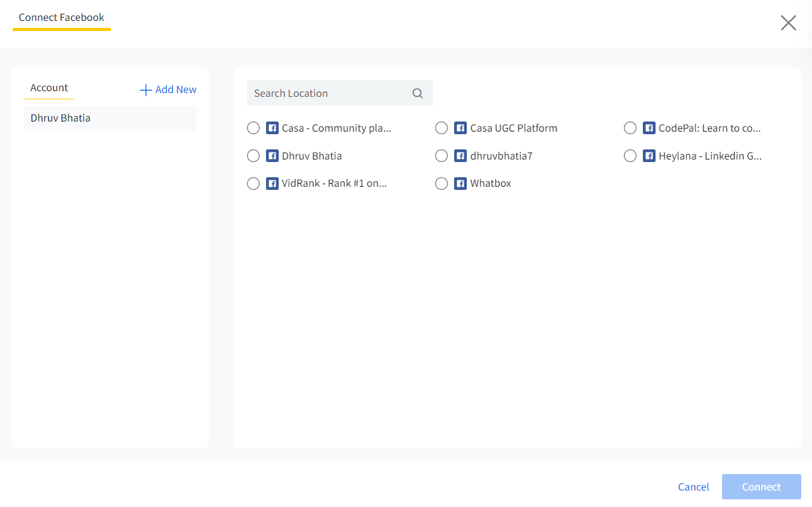812x507 pixels.
Task: Select the Heylana - Linkedin radio button
Action: (x=630, y=156)
